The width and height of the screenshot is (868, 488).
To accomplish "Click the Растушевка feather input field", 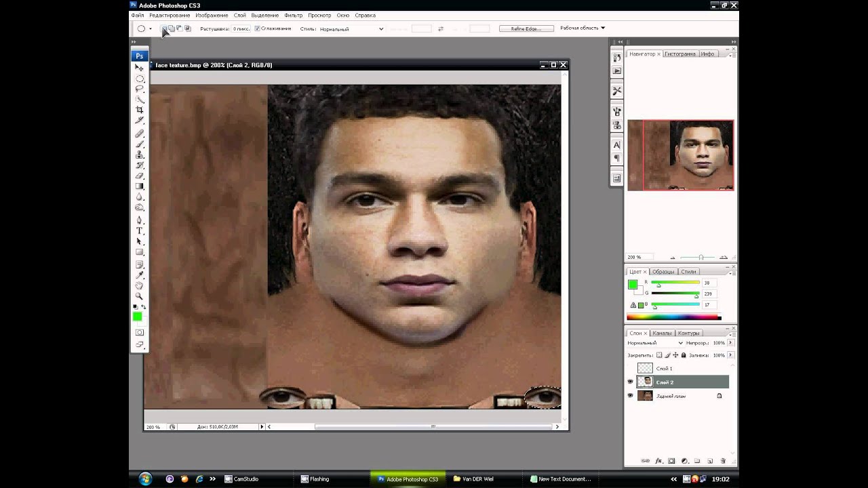I will 241,29.
